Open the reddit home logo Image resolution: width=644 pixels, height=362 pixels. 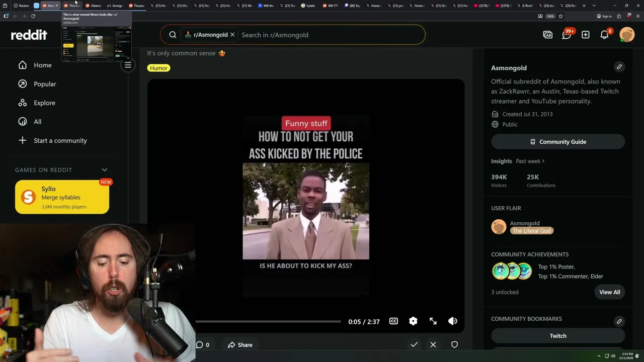pos(29,35)
